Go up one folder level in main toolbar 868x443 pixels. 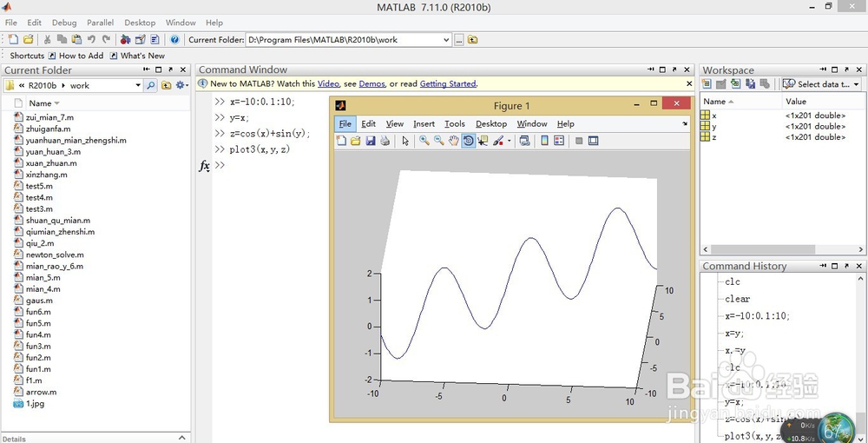click(472, 40)
